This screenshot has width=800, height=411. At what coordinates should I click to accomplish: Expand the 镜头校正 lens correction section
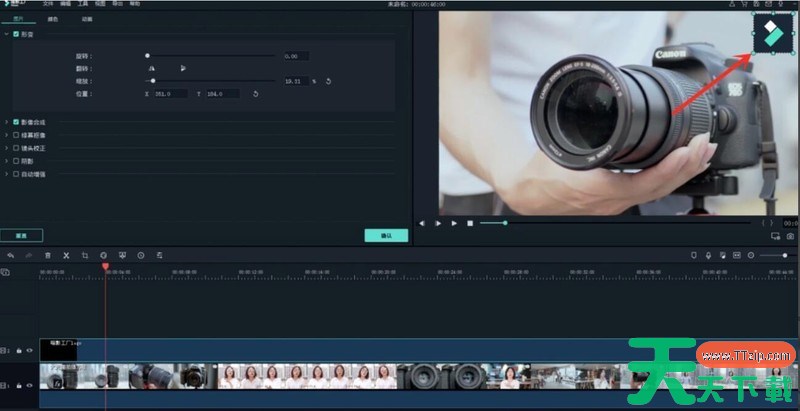point(6,148)
